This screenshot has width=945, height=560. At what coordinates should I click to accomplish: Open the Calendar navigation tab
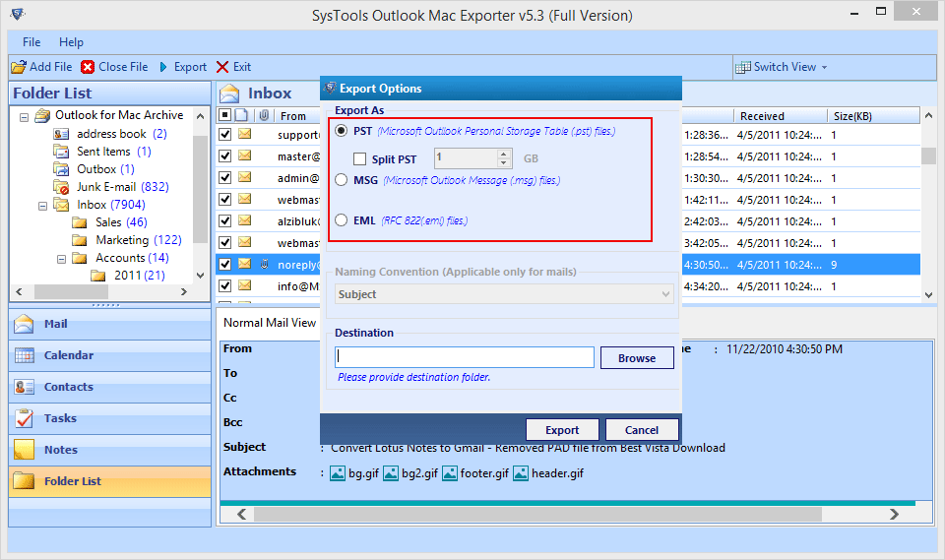[109, 355]
